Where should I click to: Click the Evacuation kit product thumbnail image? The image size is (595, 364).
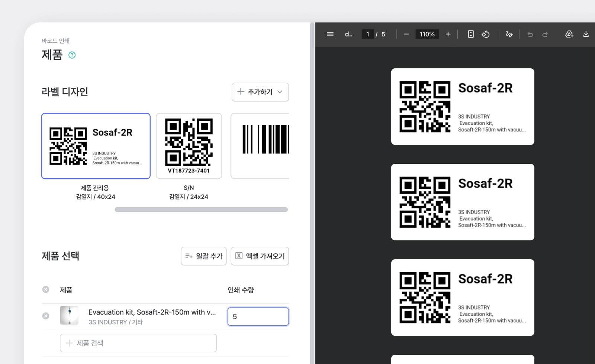[69, 315]
